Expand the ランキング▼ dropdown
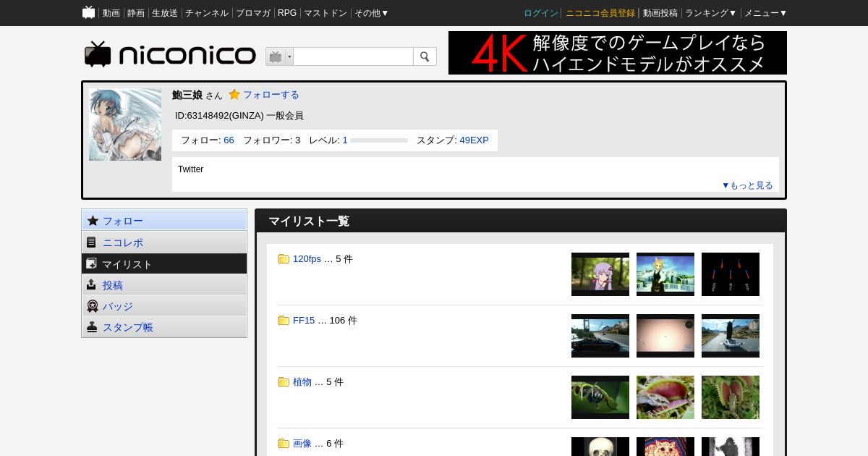Image resolution: width=868 pixels, height=456 pixels. [711, 13]
